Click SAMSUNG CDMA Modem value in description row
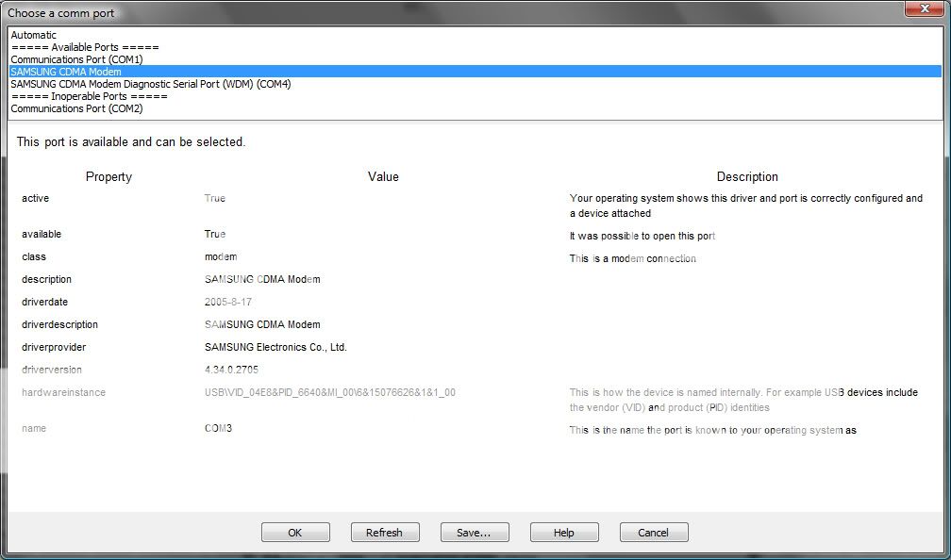Image resolution: width=951 pixels, height=560 pixels. point(262,279)
